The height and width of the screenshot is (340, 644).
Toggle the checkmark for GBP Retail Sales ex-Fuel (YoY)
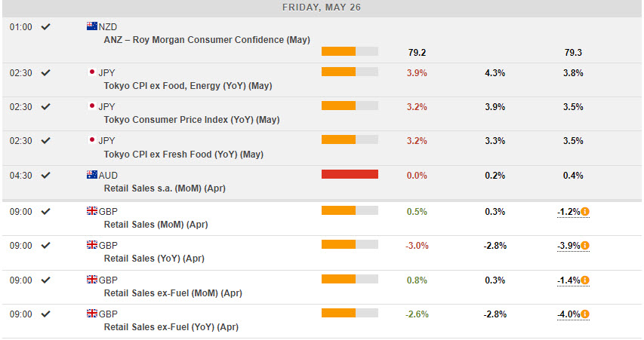[x=45, y=314]
